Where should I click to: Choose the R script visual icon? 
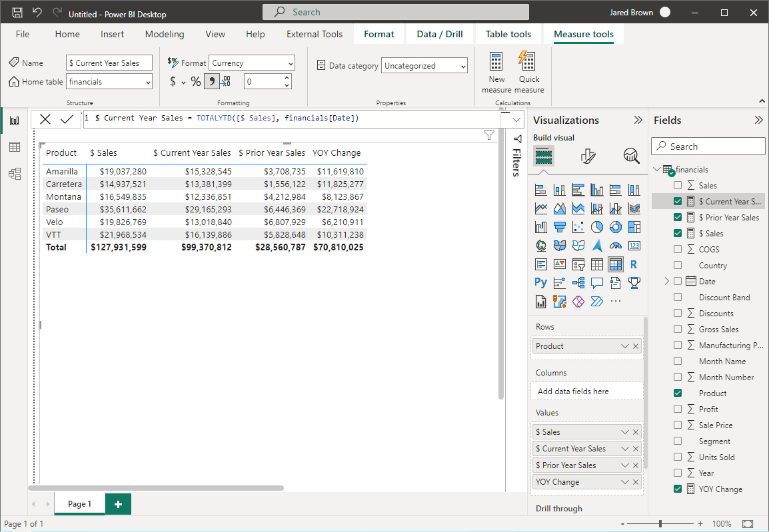tap(634, 264)
